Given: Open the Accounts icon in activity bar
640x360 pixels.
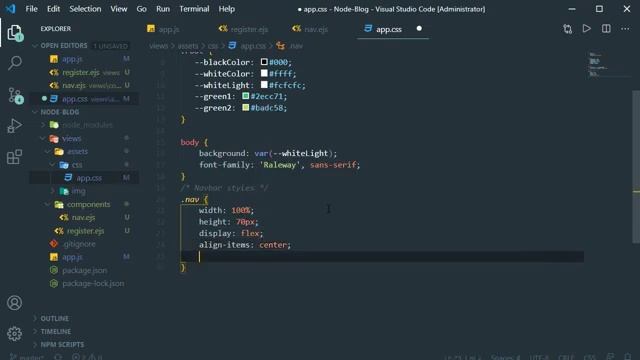Looking at the screenshot, I should 15,302.
